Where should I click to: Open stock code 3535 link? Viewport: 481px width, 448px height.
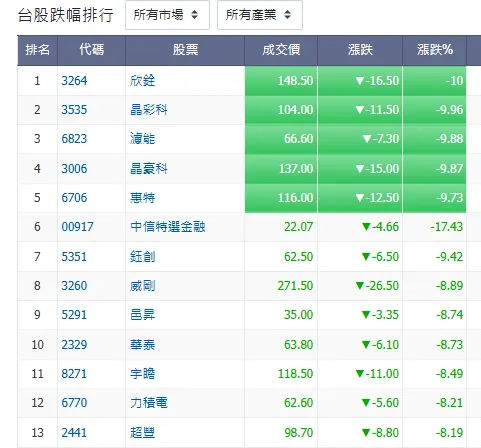(x=74, y=110)
